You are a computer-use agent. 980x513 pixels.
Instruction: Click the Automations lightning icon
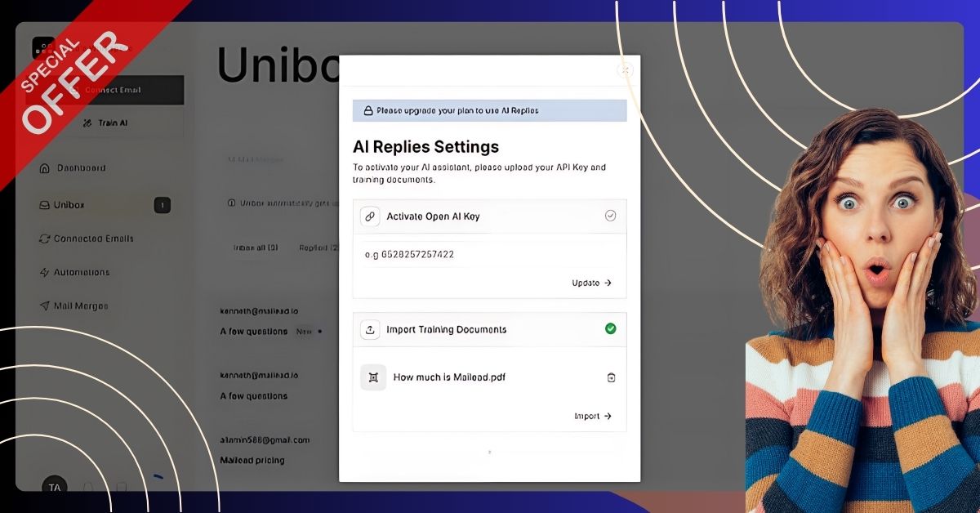45,272
